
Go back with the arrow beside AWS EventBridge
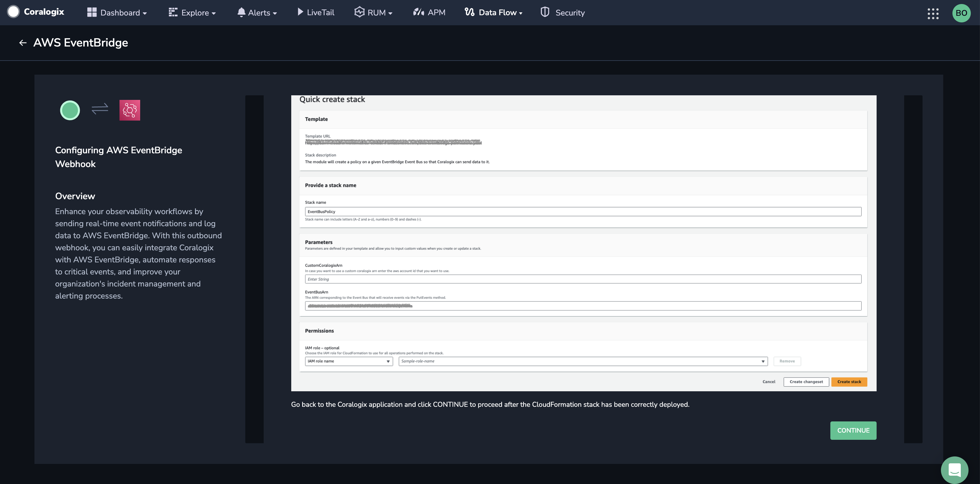tap(23, 43)
